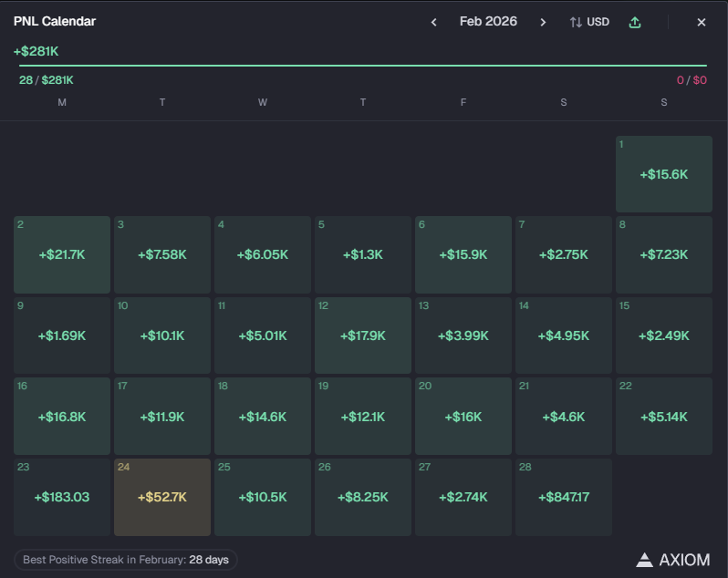Viewport: 728px width, 578px height.
Task: Click the F weekday column header
Action: [463, 102]
